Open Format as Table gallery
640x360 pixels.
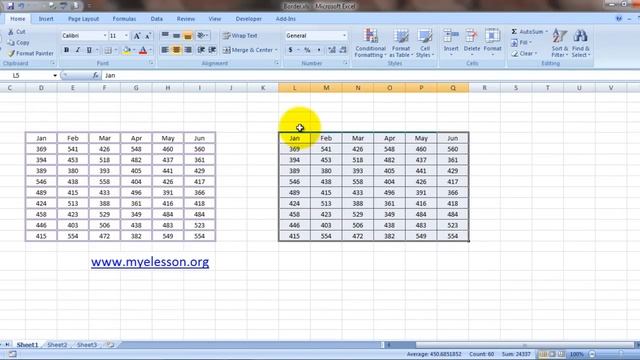pos(400,43)
